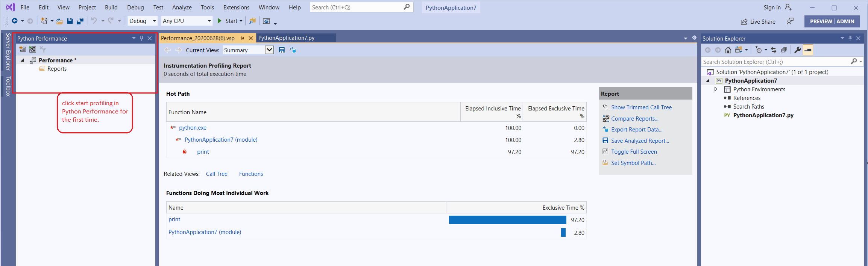Viewport: 868px width, 266px height.
Task: Click python.exe in Hot Path
Action: click(x=193, y=128)
